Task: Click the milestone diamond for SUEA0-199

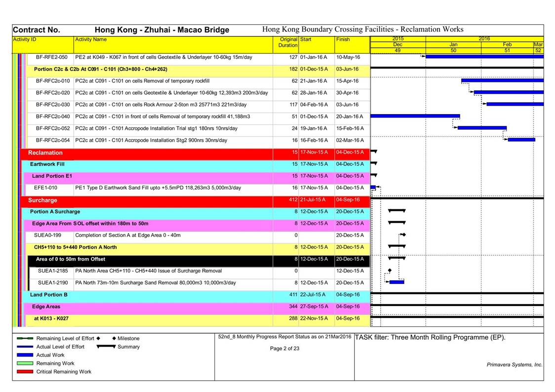Action: click(404, 235)
